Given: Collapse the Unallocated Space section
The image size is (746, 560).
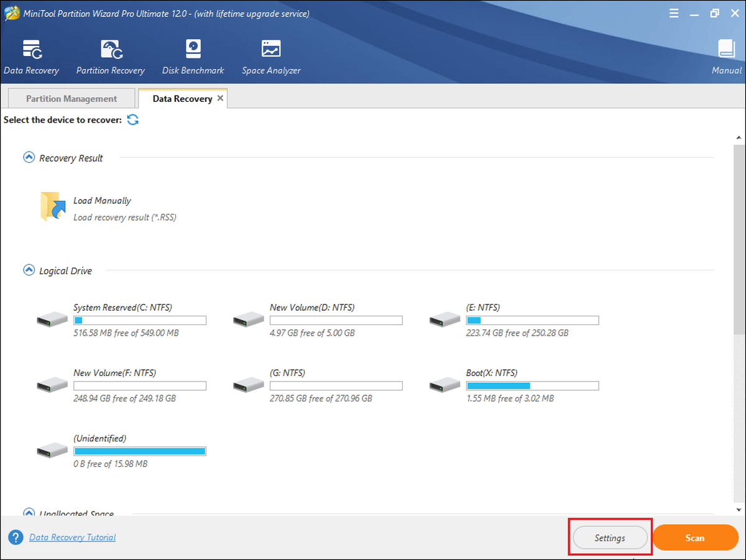Looking at the screenshot, I should point(29,513).
